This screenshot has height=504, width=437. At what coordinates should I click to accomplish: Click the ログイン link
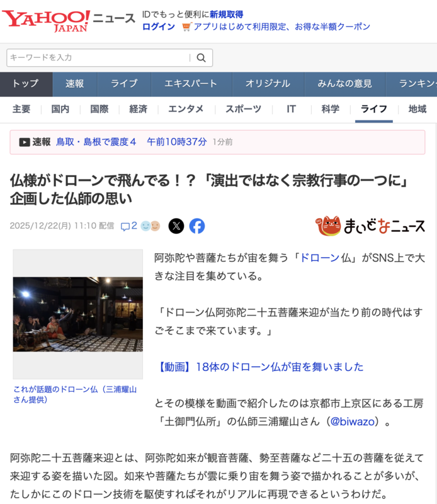coord(159,26)
